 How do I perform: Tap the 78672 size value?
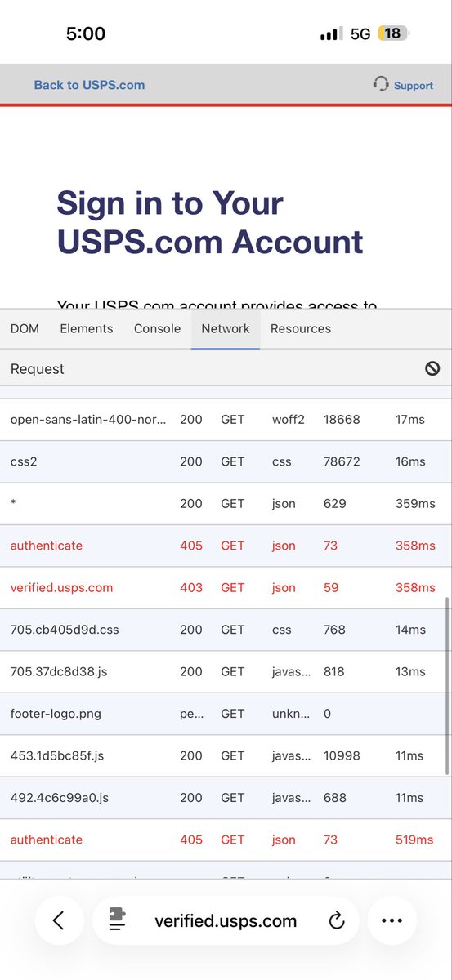[342, 461]
